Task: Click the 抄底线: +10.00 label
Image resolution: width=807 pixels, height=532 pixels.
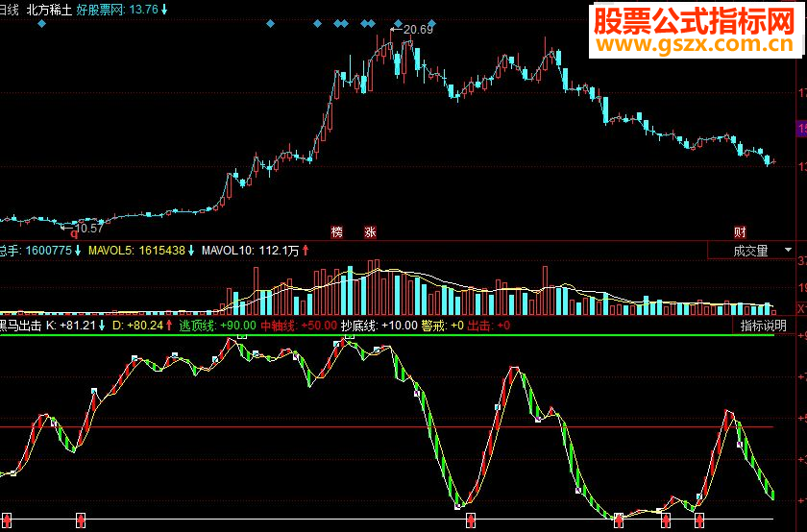Action: point(379,326)
